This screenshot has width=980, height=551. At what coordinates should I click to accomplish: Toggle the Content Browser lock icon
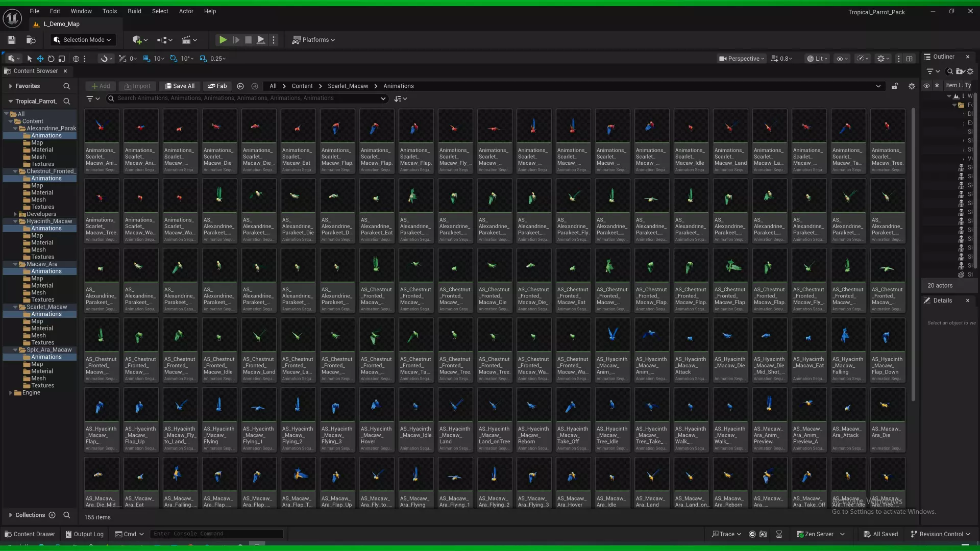895,86
